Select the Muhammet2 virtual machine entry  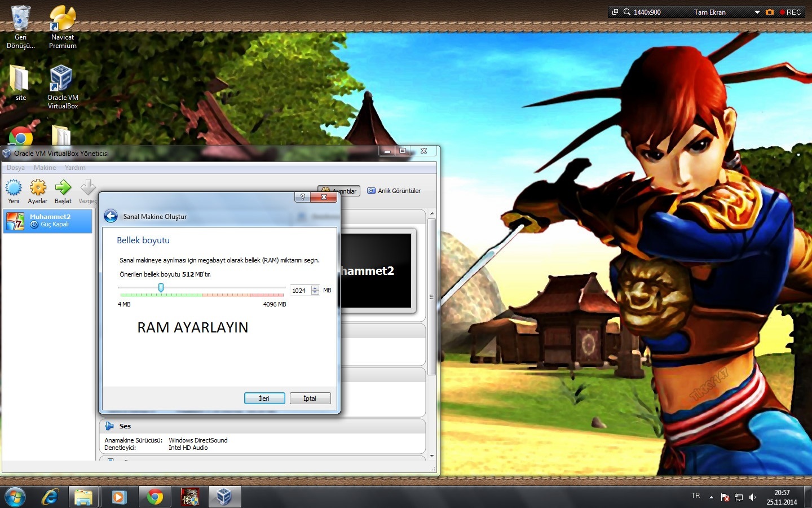[x=47, y=221]
